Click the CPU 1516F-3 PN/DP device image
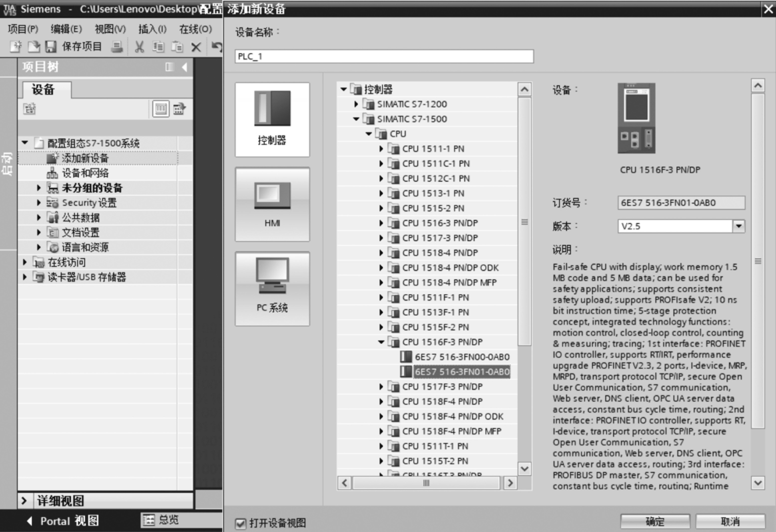 636,119
